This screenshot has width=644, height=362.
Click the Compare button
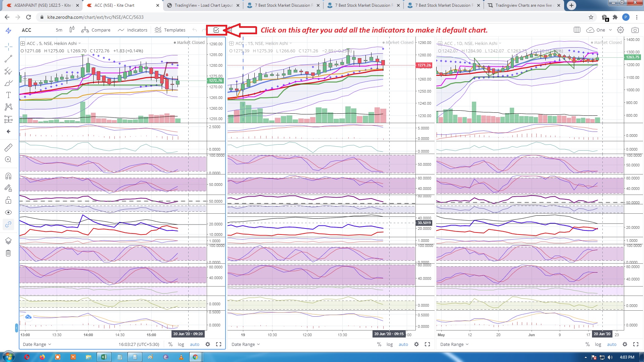(x=96, y=30)
